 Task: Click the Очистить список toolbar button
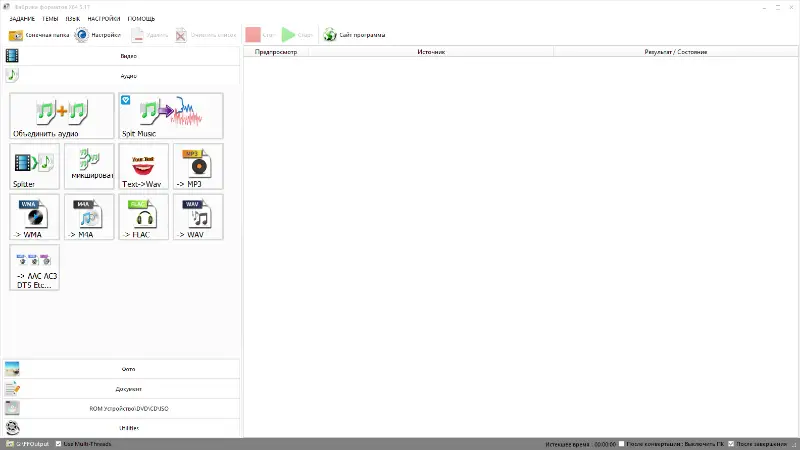click(206, 35)
